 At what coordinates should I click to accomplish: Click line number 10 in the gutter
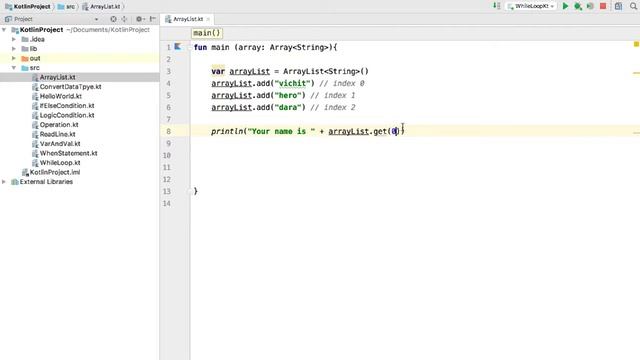pos(167,156)
